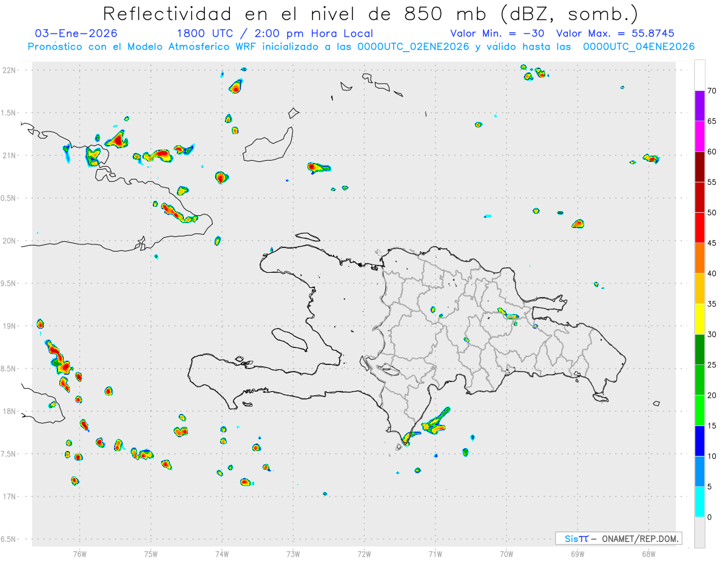Viewport: 728px width, 562px height.
Task: Click the "45" color bar tick label
Action: [712, 243]
